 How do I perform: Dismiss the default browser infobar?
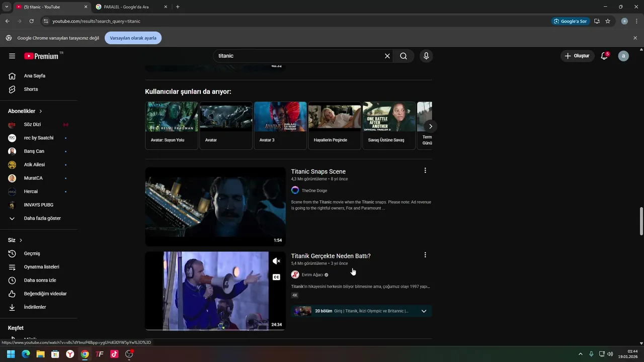635,38
